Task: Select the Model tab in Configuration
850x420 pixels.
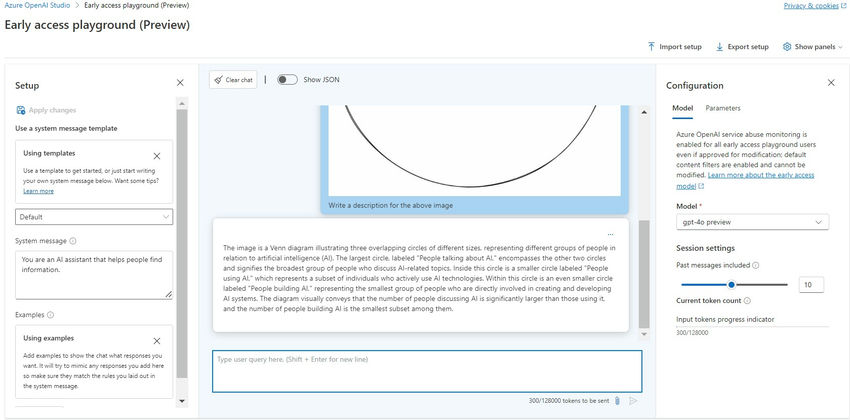Action: [682, 108]
